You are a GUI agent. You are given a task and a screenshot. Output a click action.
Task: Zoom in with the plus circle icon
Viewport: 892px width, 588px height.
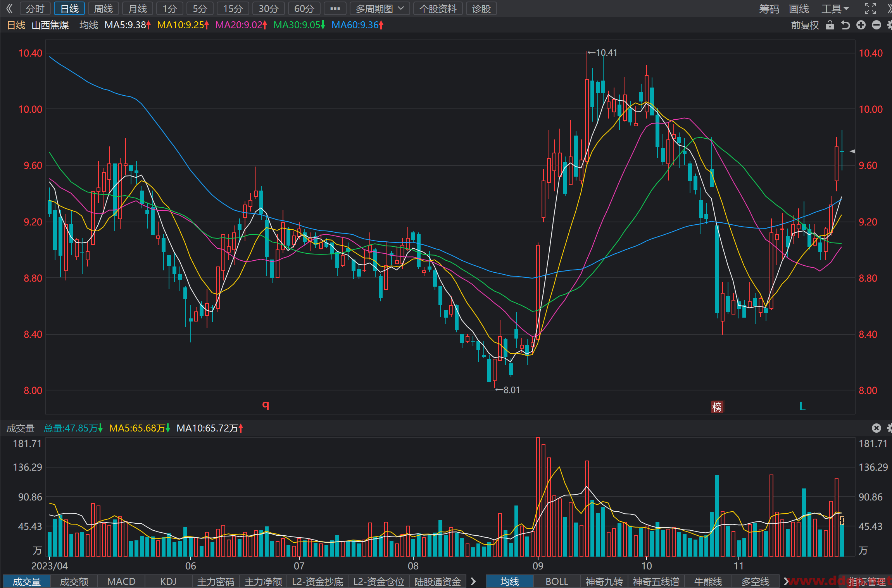pyautogui.click(x=861, y=25)
